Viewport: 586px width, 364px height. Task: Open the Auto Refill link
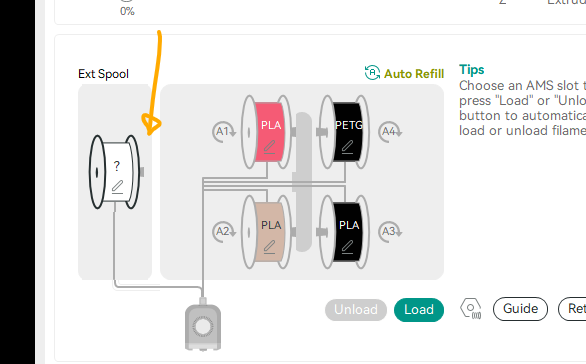[414, 74]
